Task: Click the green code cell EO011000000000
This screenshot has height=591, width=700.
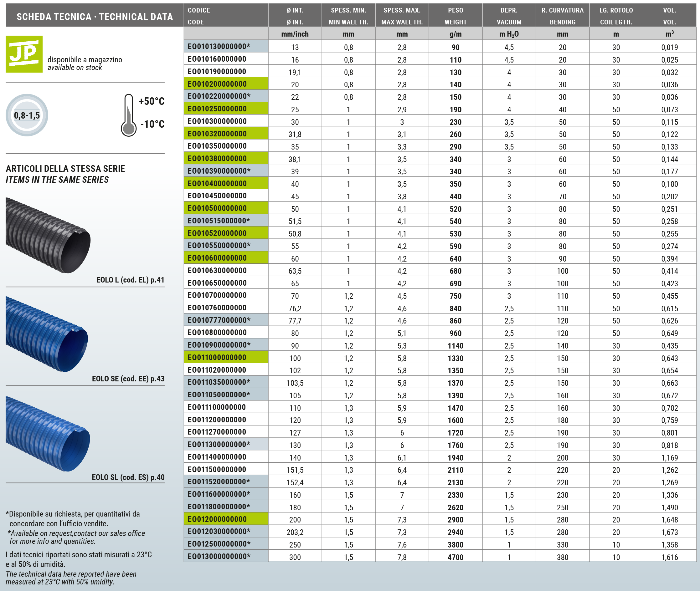Action: (x=226, y=358)
